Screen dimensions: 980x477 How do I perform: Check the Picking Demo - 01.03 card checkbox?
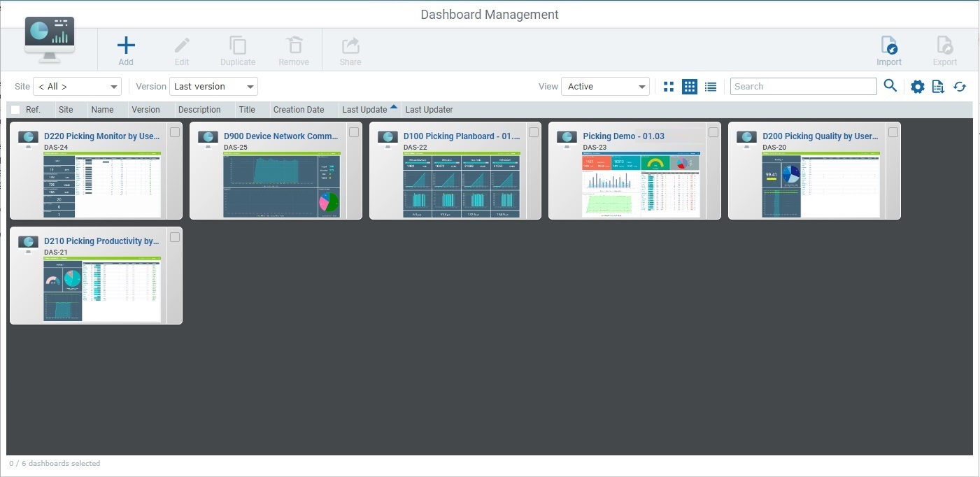point(713,131)
